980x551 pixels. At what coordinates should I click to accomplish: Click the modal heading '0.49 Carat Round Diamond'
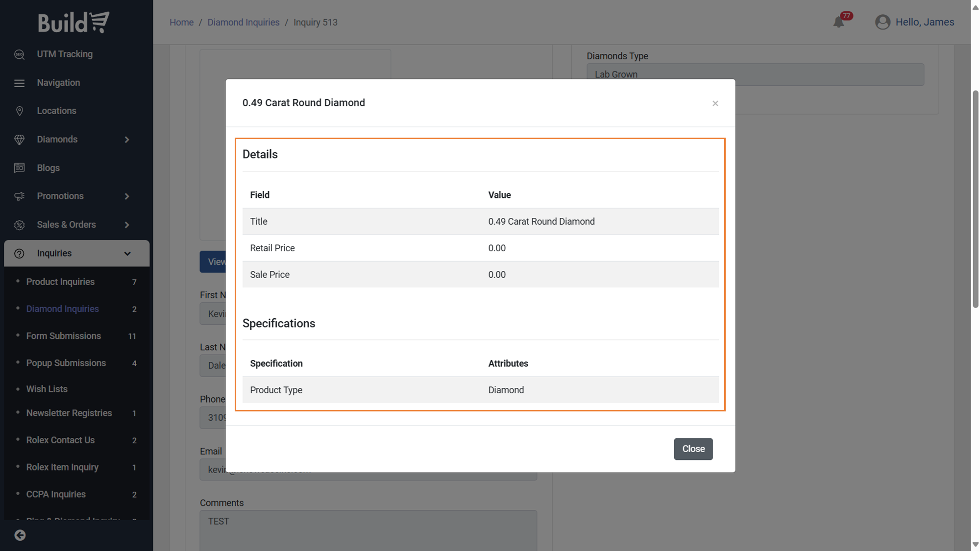(x=303, y=103)
